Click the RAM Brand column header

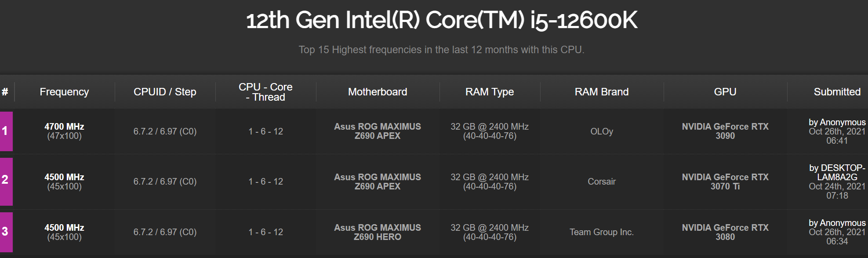(x=601, y=92)
